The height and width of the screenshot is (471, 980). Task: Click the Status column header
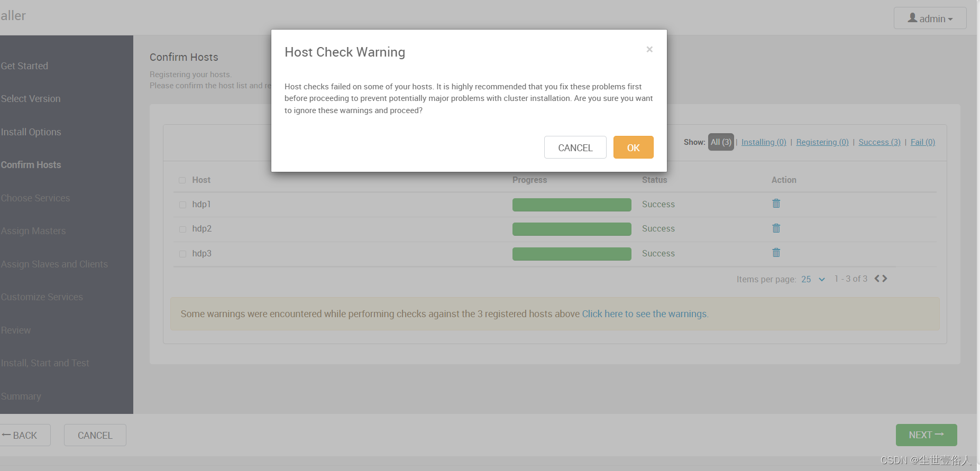[x=655, y=180]
